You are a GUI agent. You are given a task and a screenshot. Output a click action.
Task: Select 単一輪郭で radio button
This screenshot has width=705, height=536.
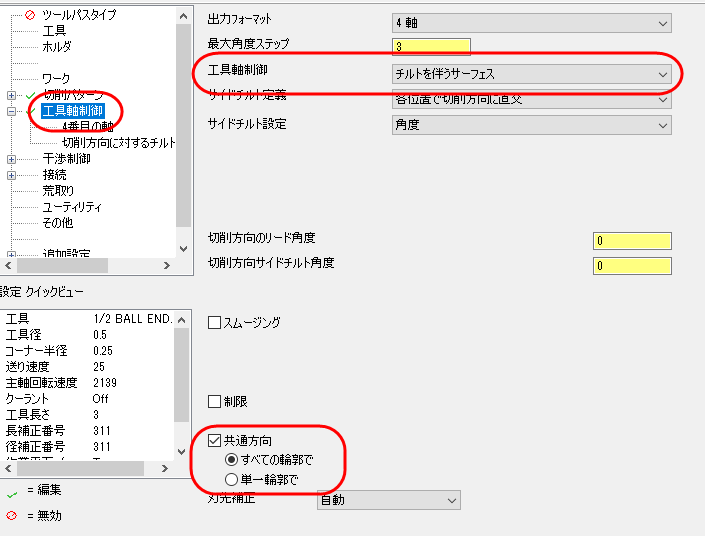231,479
